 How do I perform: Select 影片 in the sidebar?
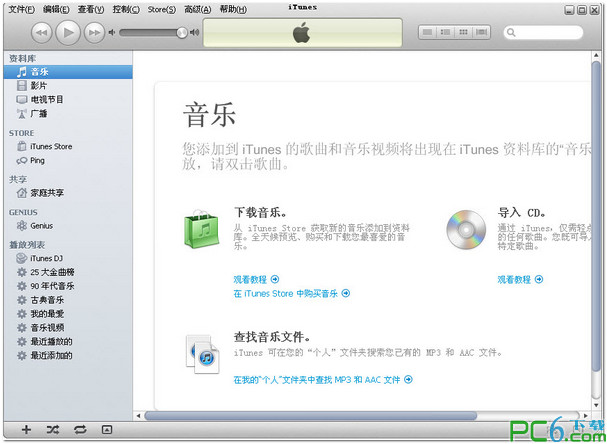[x=68, y=86]
